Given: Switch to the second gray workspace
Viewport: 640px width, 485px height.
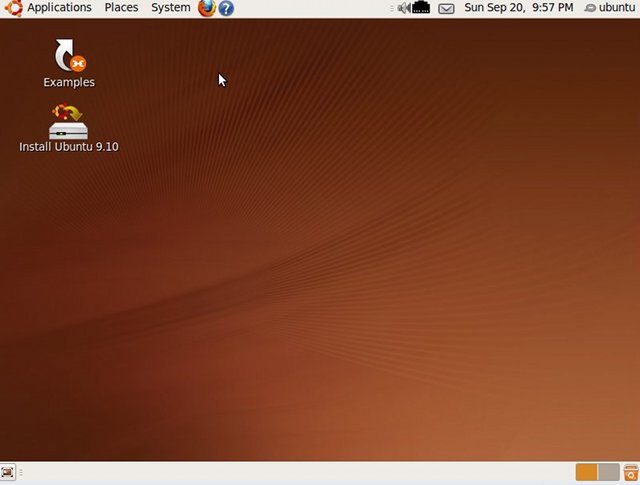Looking at the screenshot, I should click(x=609, y=472).
